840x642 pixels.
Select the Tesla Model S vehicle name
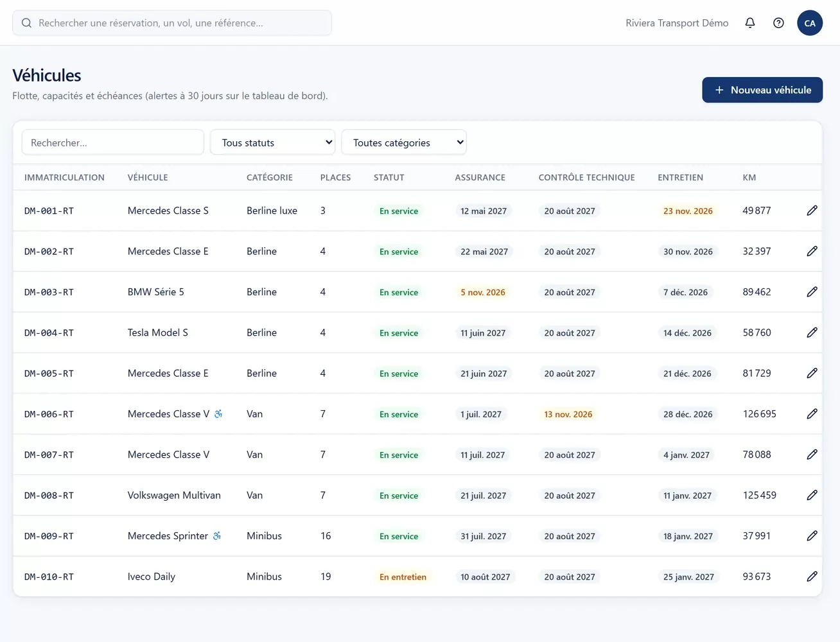click(x=158, y=333)
